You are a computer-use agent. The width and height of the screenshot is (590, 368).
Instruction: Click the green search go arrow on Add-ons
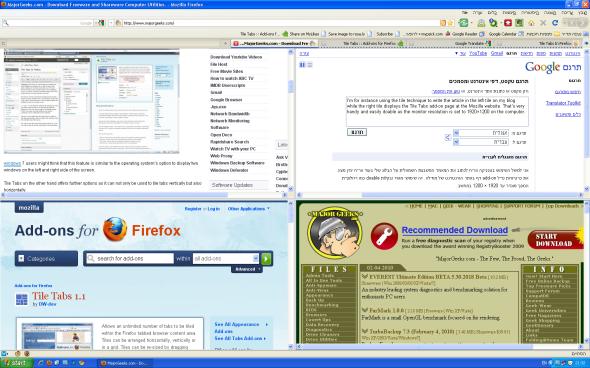(x=266, y=259)
